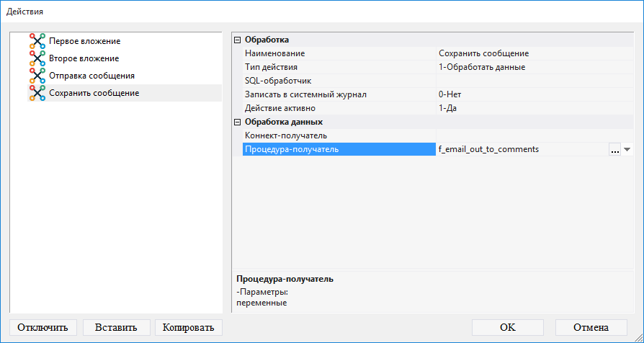Click the icon beside Первое вложение
This screenshot has width=644, height=343.
pos(37,41)
